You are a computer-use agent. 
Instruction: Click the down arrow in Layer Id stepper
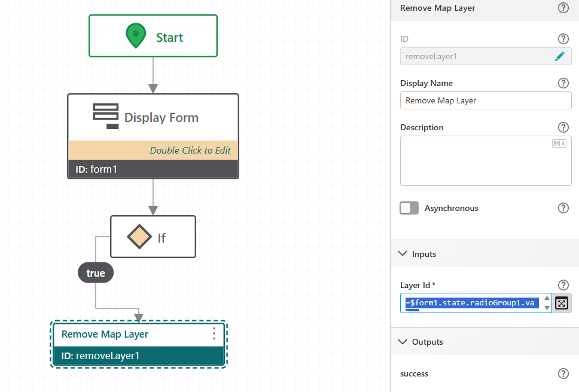point(547,308)
